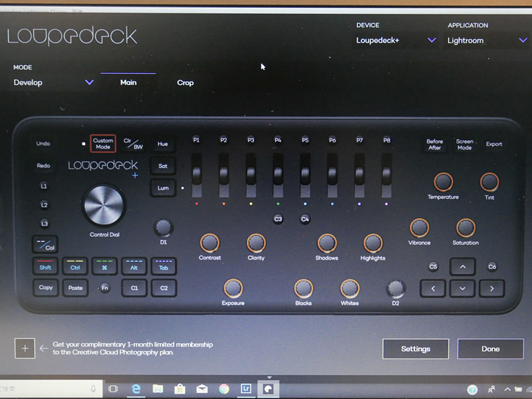Click the down arrow key
The image size is (532, 399).
[462, 289]
